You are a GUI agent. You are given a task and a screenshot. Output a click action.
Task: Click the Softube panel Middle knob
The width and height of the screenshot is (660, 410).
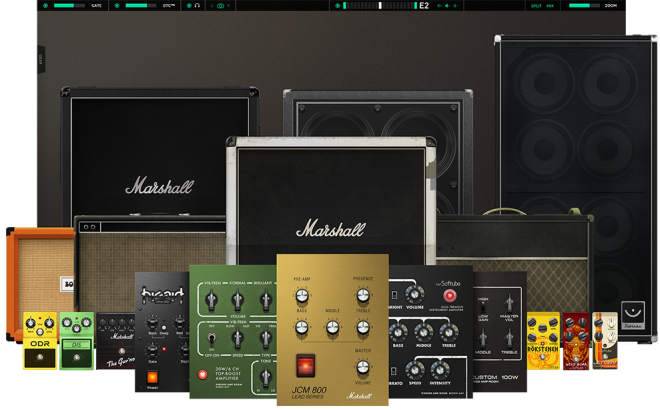tap(424, 333)
